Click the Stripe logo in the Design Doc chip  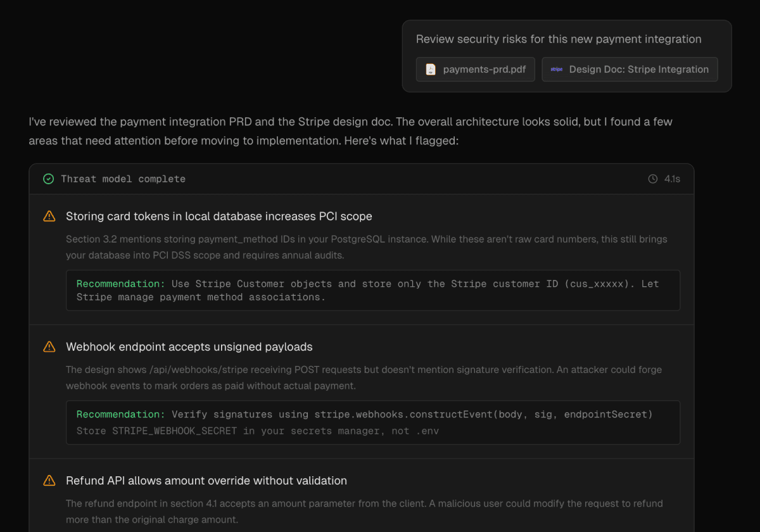(x=557, y=70)
